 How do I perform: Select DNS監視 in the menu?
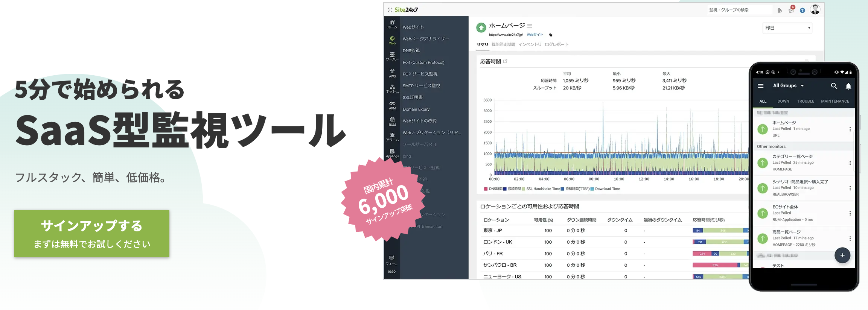[411, 50]
